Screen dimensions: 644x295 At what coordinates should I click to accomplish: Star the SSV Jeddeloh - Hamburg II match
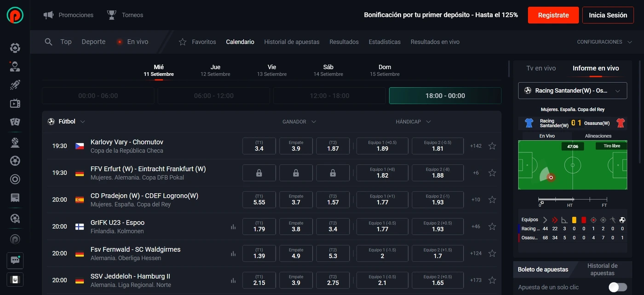[x=492, y=280]
